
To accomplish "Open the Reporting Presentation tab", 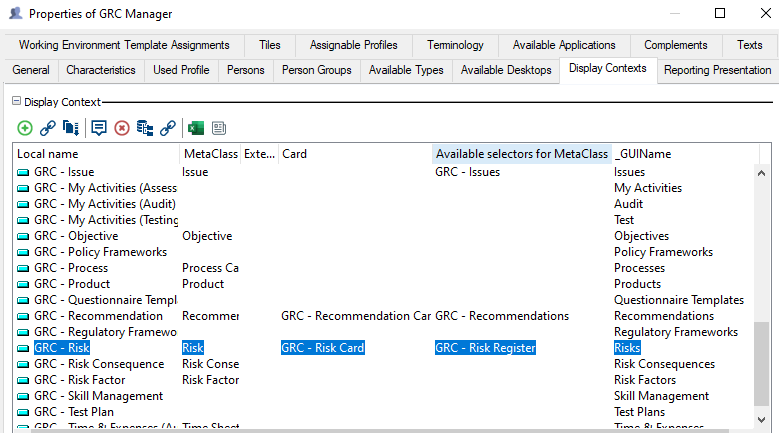I will (717, 70).
